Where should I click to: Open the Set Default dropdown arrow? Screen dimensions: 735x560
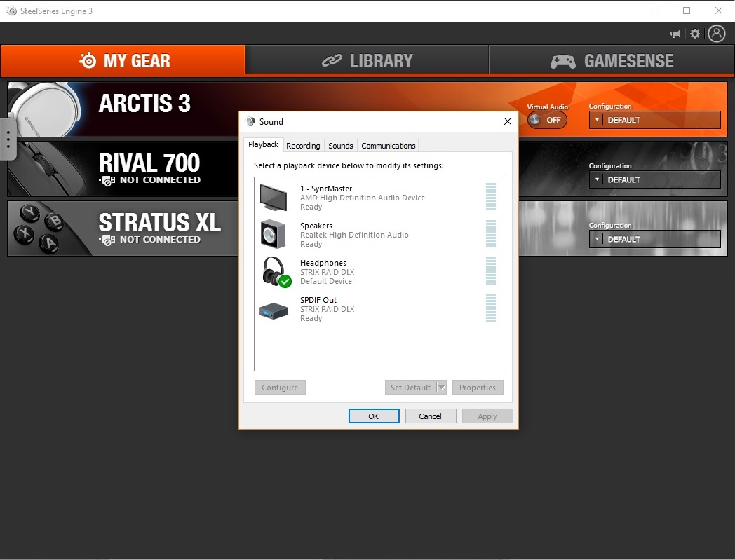point(441,388)
